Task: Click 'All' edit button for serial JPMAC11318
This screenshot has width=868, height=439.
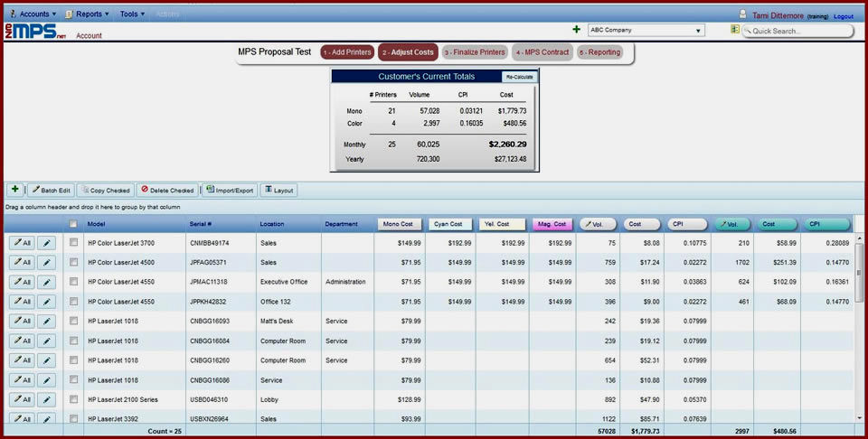Action: tap(22, 282)
